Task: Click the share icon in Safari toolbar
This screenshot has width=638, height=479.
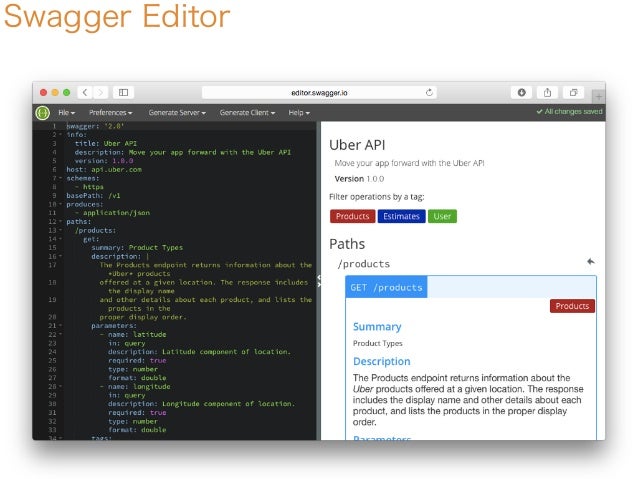Action: click(x=547, y=92)
